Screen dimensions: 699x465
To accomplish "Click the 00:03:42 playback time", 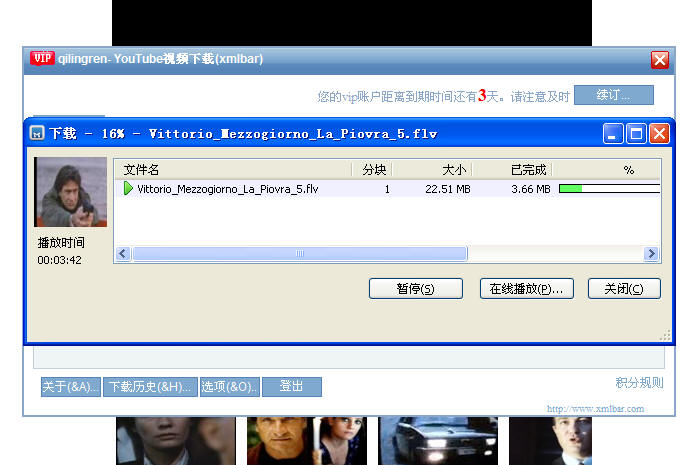I will tap(59, 260).
